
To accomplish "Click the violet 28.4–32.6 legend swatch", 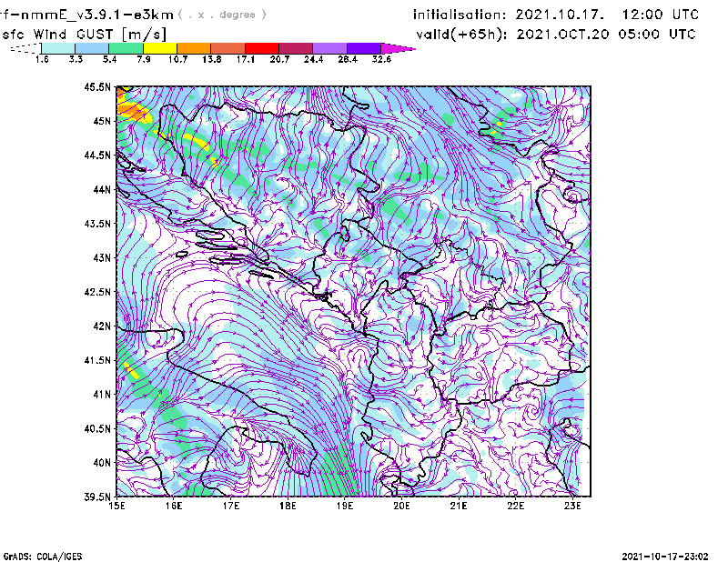I will 363,48.
